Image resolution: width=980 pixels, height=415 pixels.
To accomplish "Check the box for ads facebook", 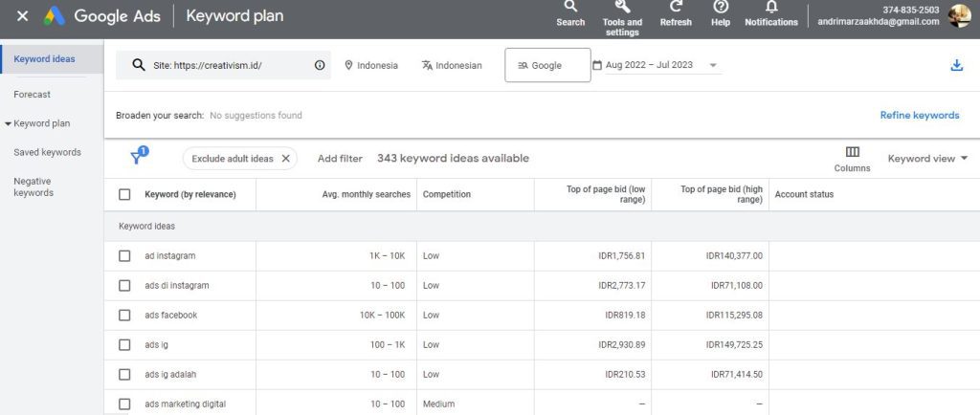I will (x=124, y=316).
